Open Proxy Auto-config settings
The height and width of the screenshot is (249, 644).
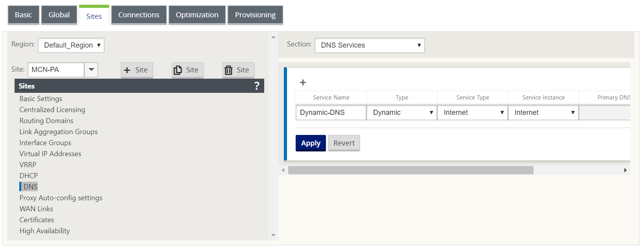[x=61, y=198]
